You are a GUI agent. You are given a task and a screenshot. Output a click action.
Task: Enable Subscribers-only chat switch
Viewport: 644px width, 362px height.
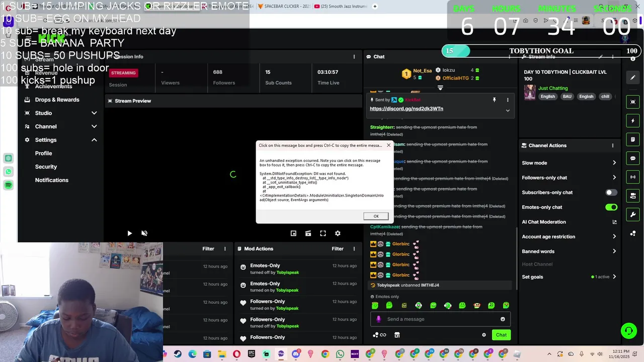[611, 193]
